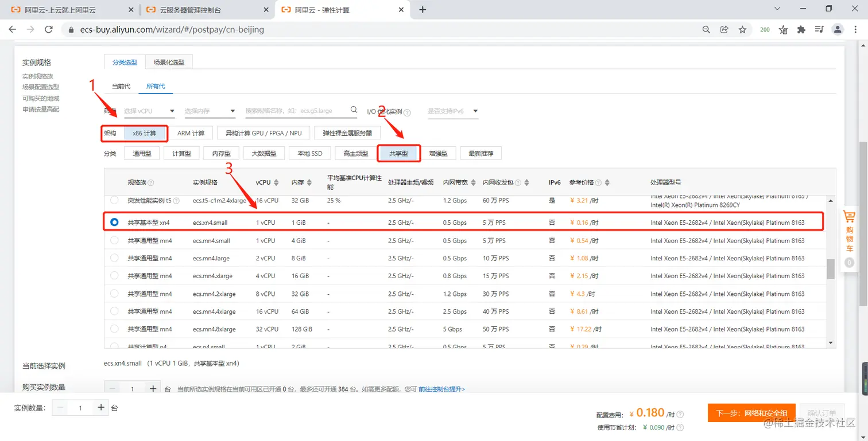Viewport: 868px width, 441px height.
Task: Click the search magnifier in the spec name field
Action: 353,110
